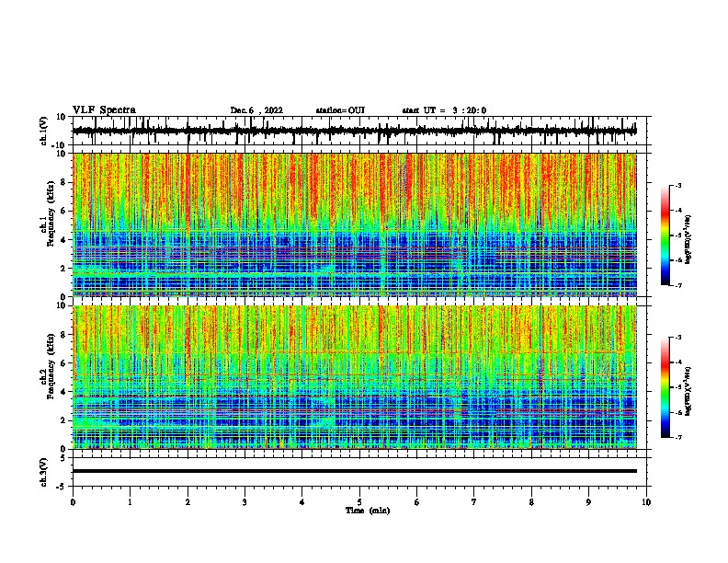
Task: Click inside the ch.2 spectrogram panel
Action: pos(354,377)
